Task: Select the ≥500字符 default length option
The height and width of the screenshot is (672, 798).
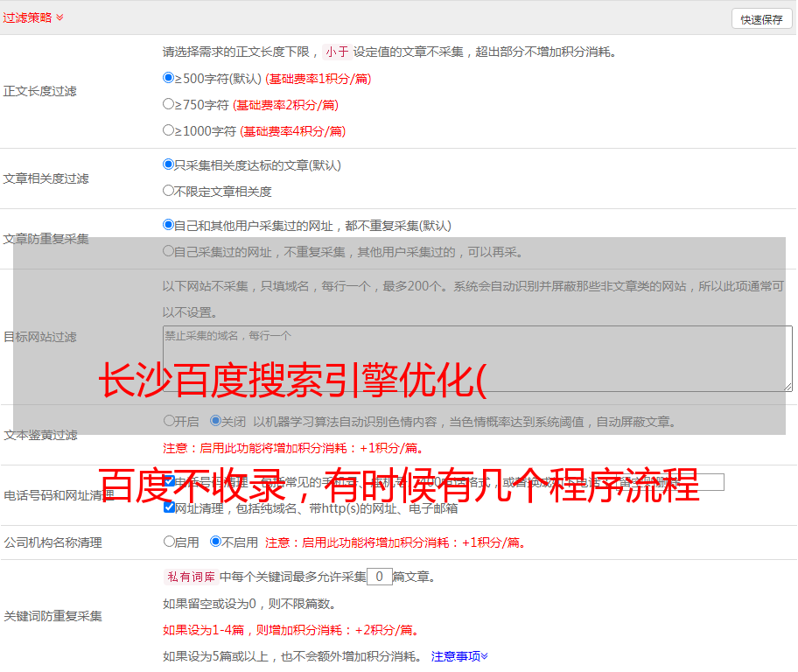Action: [169, 77]
